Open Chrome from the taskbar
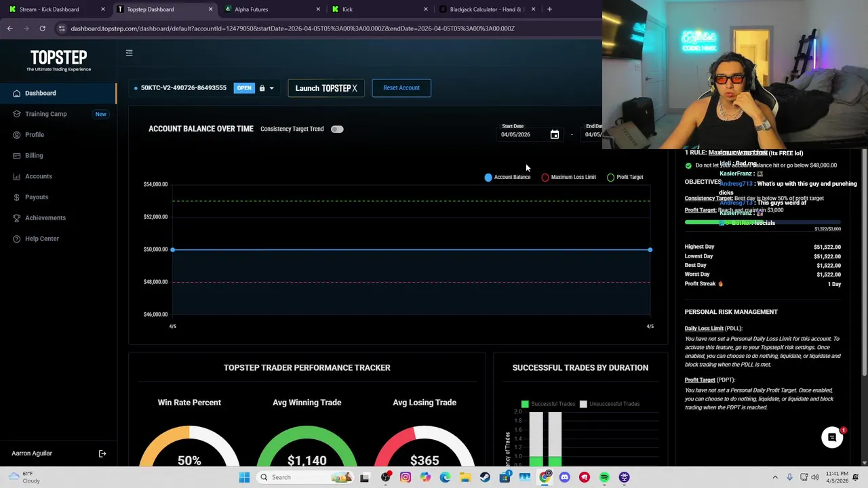 click(x=545, y=477)
